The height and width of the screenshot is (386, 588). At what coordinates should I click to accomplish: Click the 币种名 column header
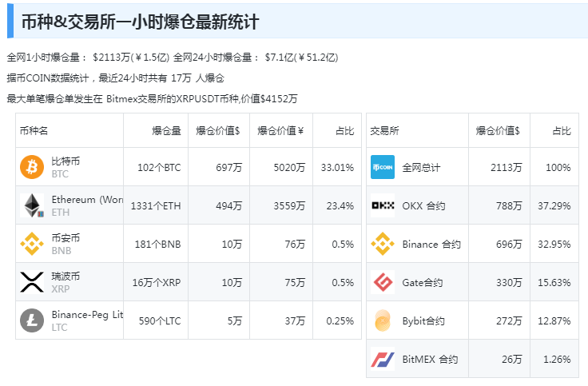coord(34,131)
